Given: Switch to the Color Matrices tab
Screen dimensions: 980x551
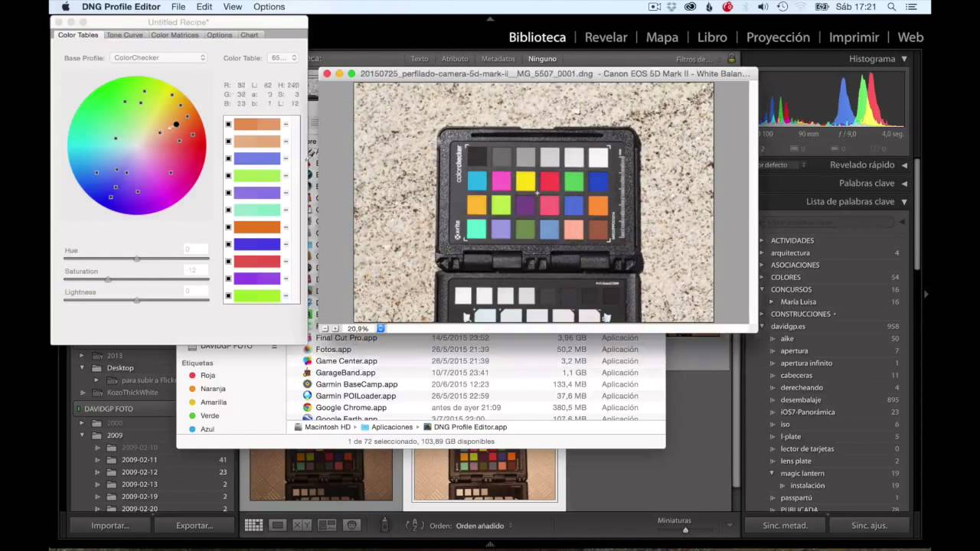Looking at the screenshot, I should pos(175,35).
